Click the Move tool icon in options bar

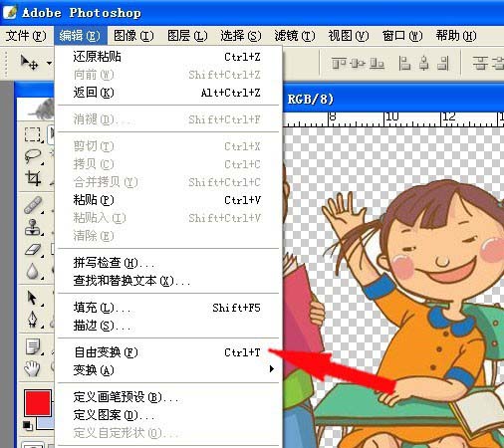coord(29,62)
